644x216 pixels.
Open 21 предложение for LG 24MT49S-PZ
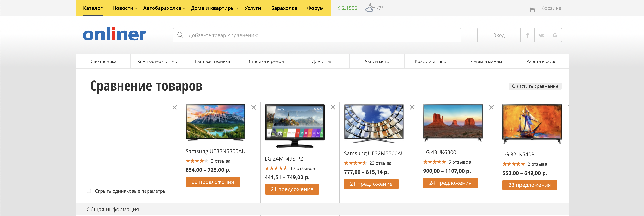[292, 189]
